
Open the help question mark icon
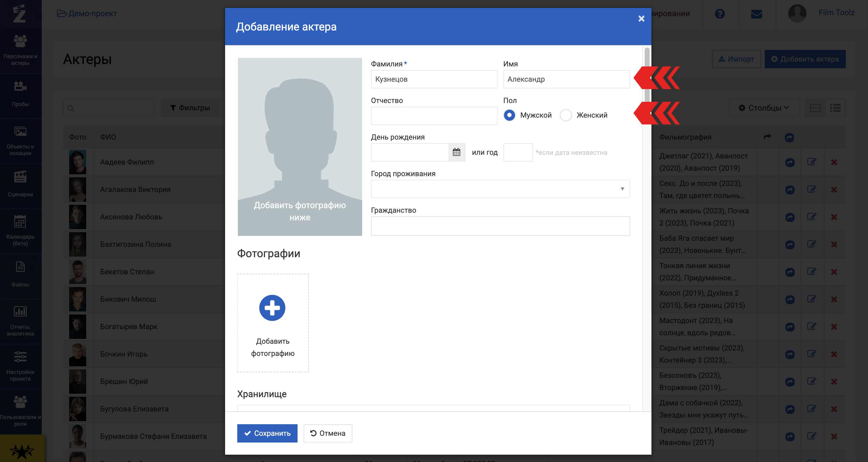tap(719, 14)
